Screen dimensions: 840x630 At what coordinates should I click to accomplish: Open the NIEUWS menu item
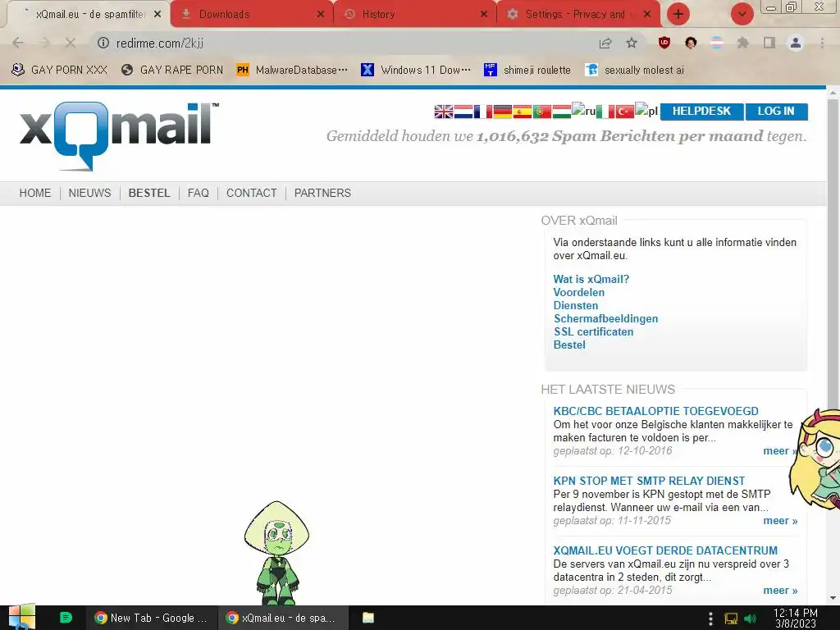coord(89,193)
